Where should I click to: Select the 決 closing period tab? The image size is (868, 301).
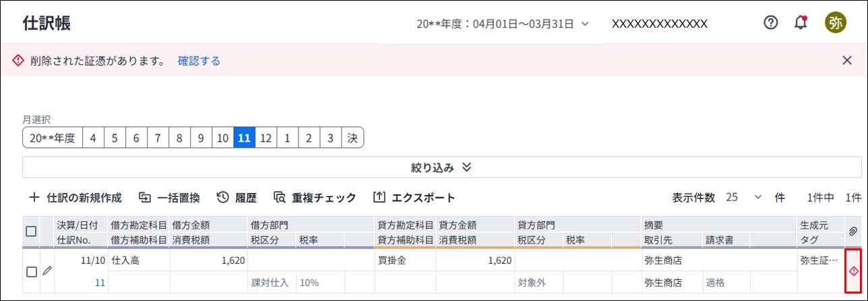tap(352, 138)
